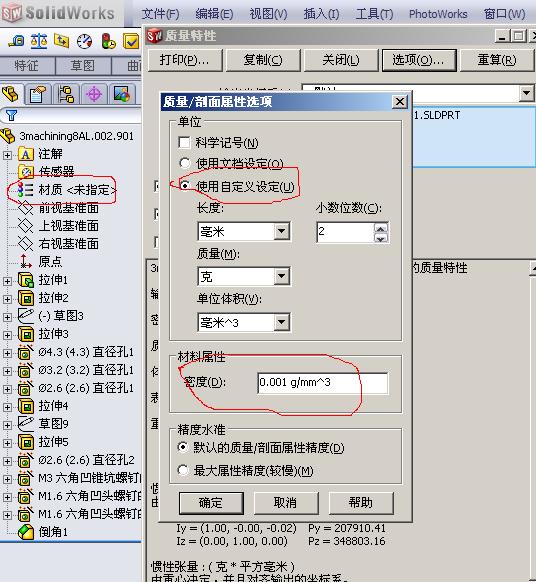Click the 取消 button
Image resolution: width=536 pixels, height=582 pixels.
[286, 503]
